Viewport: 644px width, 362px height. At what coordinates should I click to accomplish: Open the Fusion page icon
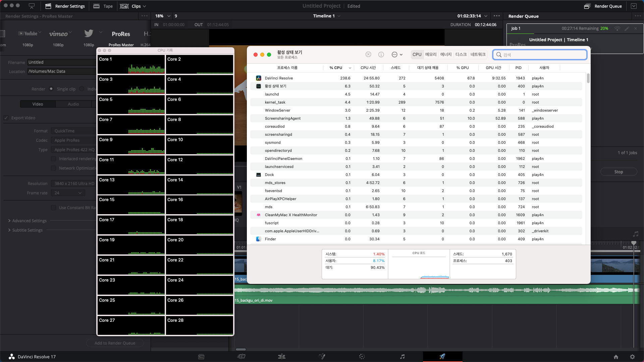click(x=322, y=357)
